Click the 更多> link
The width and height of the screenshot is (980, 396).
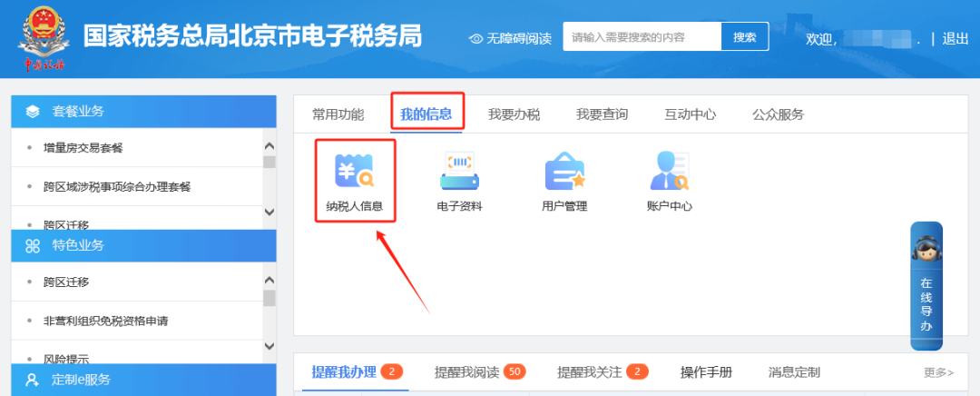tap(939, 373)
